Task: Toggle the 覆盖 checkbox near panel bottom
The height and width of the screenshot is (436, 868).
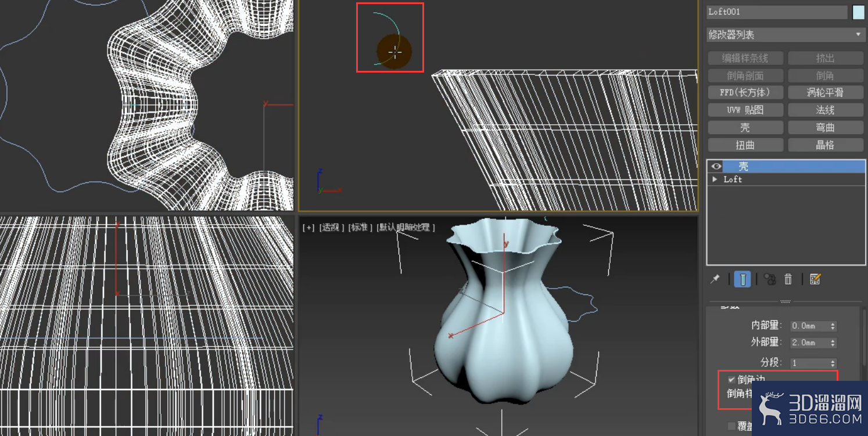Action: tap(731, 426)
